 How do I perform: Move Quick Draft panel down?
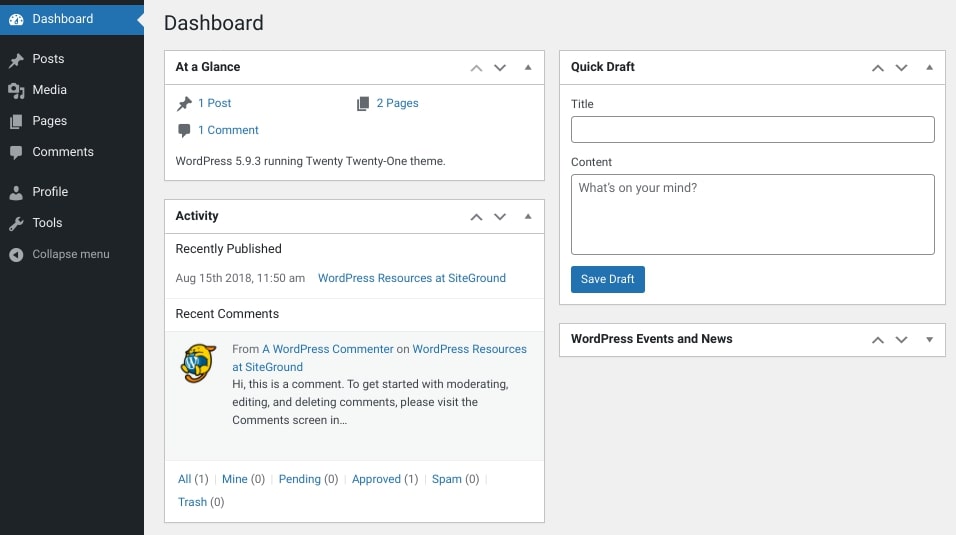click(901, 68)
